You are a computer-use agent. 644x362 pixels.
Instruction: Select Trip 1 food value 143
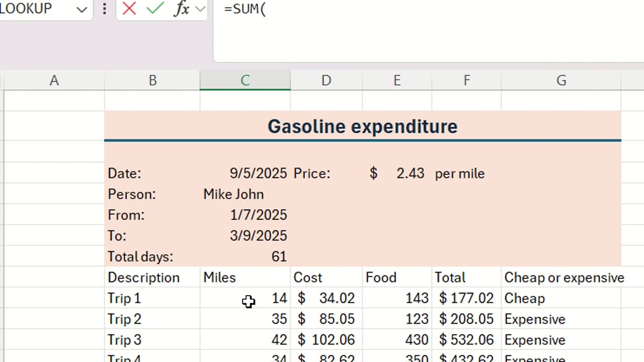[x=397, y=299]
